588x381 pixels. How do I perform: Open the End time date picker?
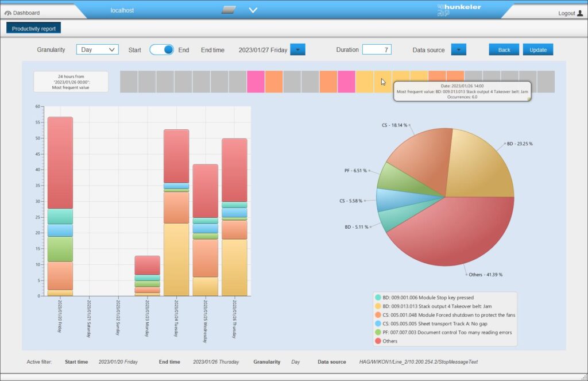click(x=298, y=49)
